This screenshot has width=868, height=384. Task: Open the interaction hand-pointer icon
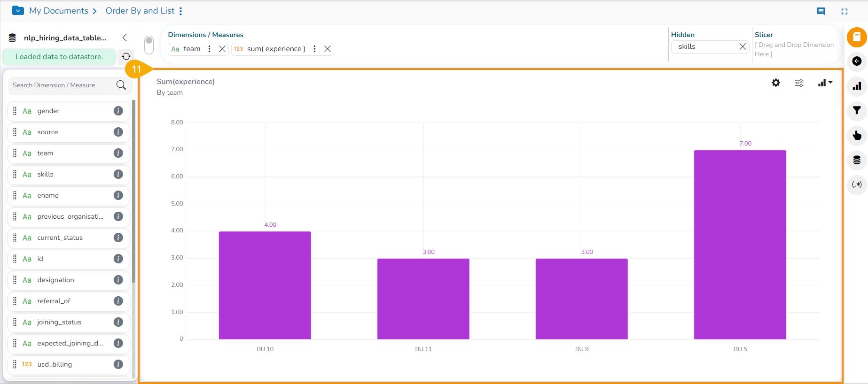point(857,136)
